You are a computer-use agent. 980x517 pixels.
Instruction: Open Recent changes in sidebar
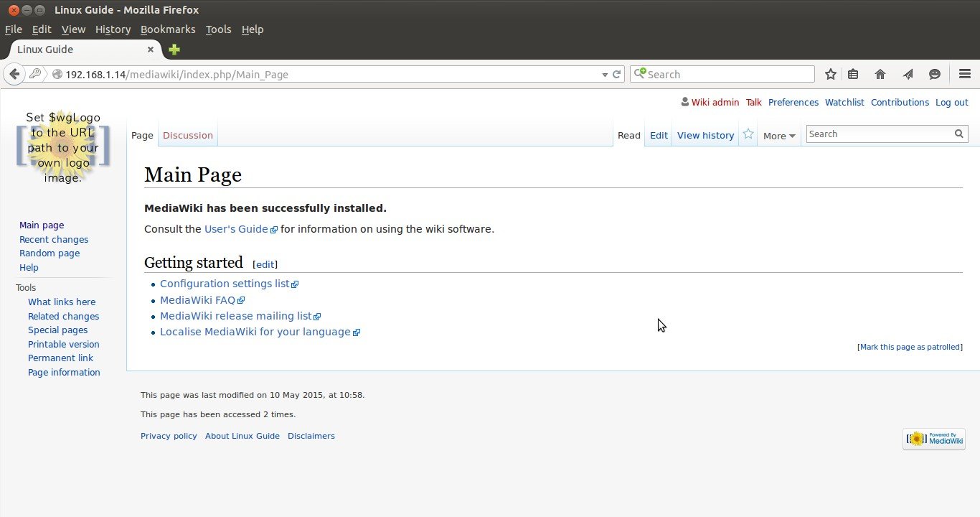(x=54, y=240)
